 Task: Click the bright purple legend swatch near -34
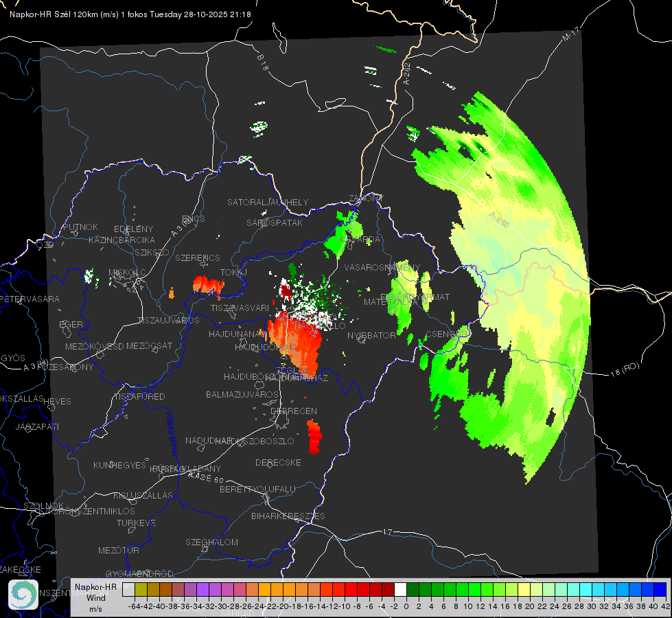point(202,589)
